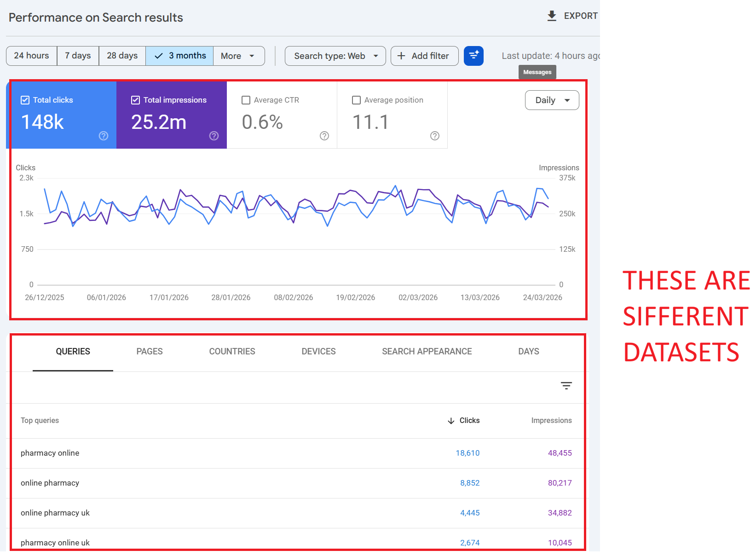Viewport: 756px width, 556px height.
Task: Switch to the Pages tab
Action: (150, 352)
